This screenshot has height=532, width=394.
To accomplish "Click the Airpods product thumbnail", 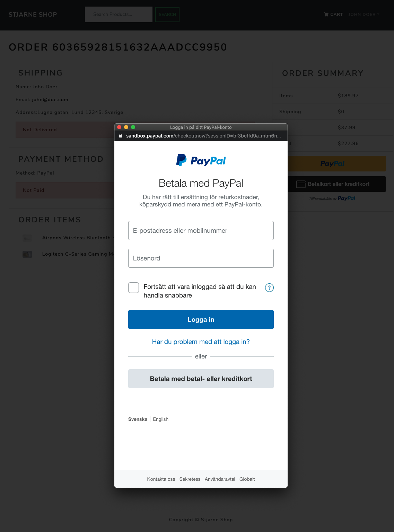I will (27, 238).
